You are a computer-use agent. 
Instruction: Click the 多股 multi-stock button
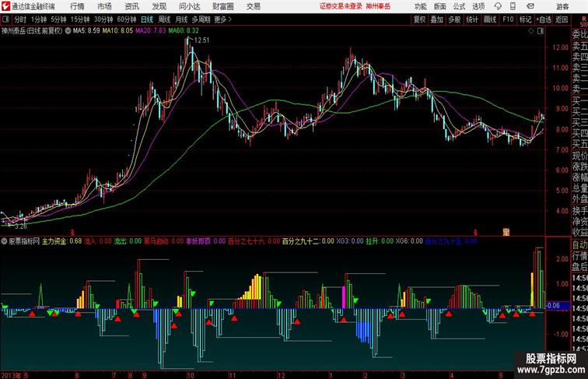coord(454,19)
